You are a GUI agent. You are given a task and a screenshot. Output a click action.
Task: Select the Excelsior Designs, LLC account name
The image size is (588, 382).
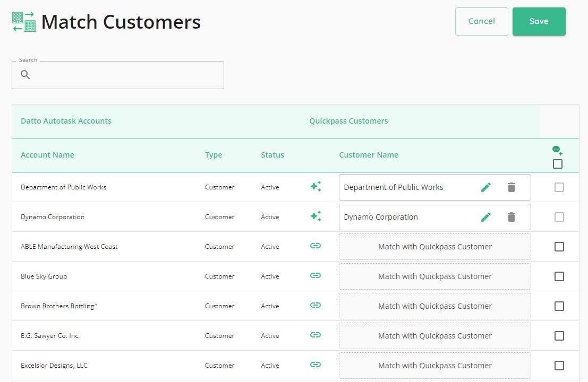click(x=54, y=366)
